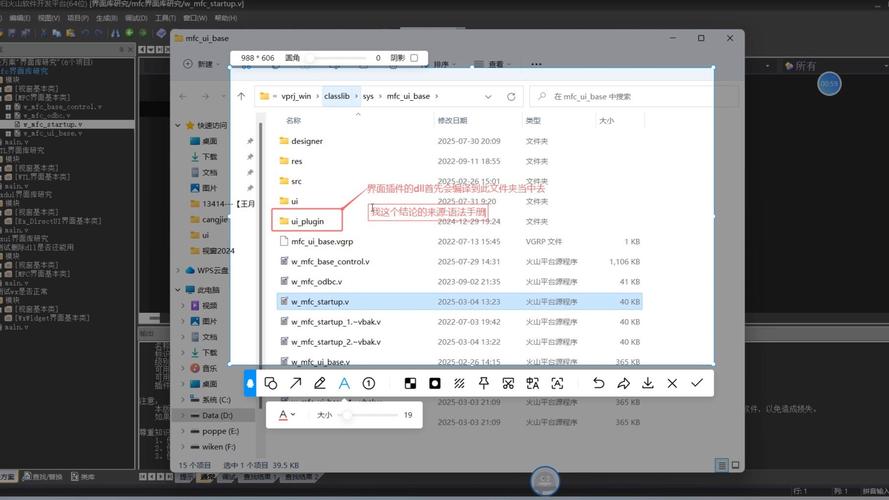This screenshot has height=500, width=889.
Task: Open the Explorer more options ellipsis
Action: pyautogui.click(x=536, y=64)
